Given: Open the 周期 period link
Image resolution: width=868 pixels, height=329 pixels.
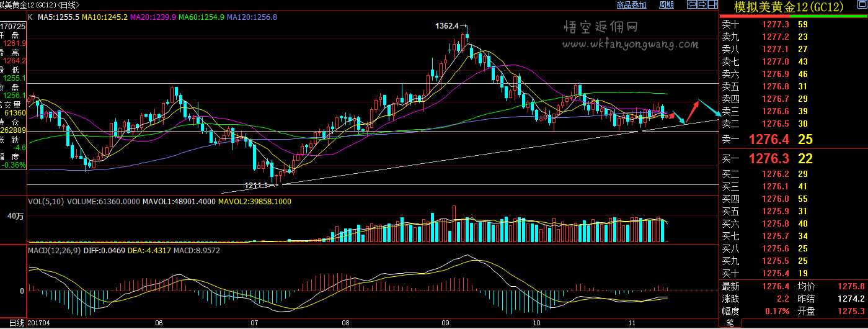Looking at the screenshot, I should pyautogui.click(x=666, y=5).
